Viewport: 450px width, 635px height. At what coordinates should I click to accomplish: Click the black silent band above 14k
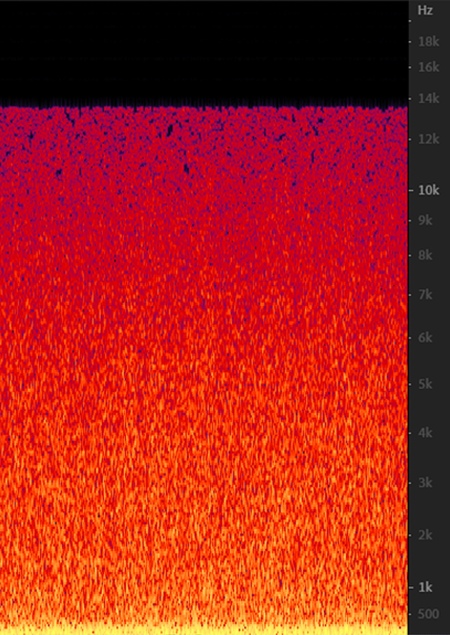click(x=204, y=53)
